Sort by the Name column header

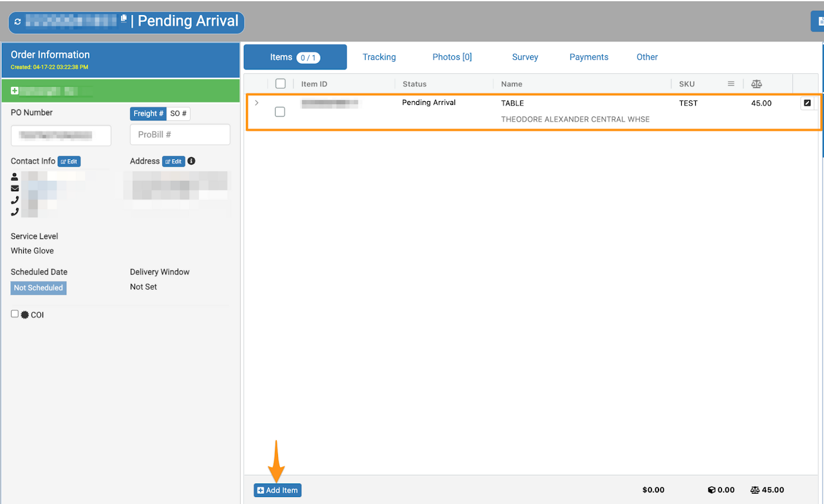coord(512,84)
